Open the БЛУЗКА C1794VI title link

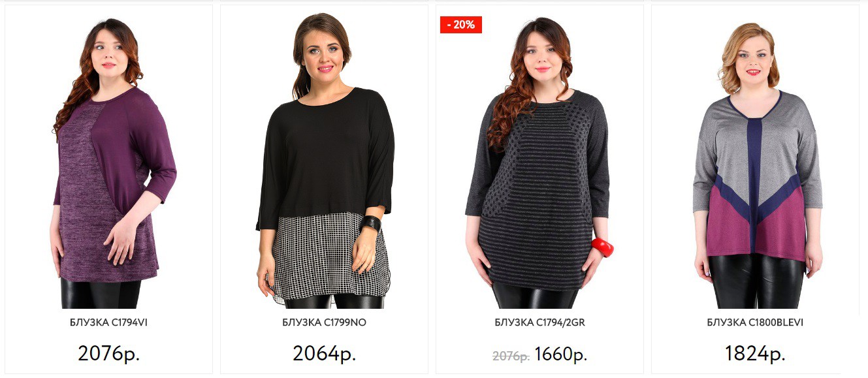point(109,323)
